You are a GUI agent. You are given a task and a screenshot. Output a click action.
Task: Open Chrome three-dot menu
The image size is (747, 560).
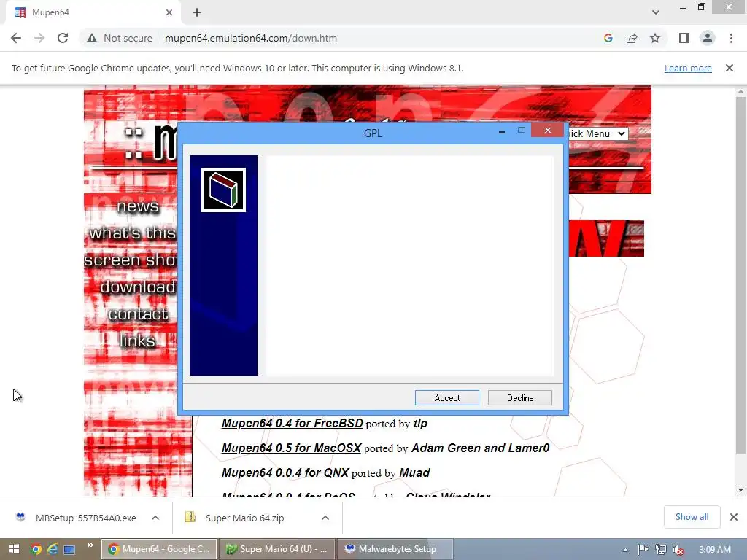click(731, 38)
